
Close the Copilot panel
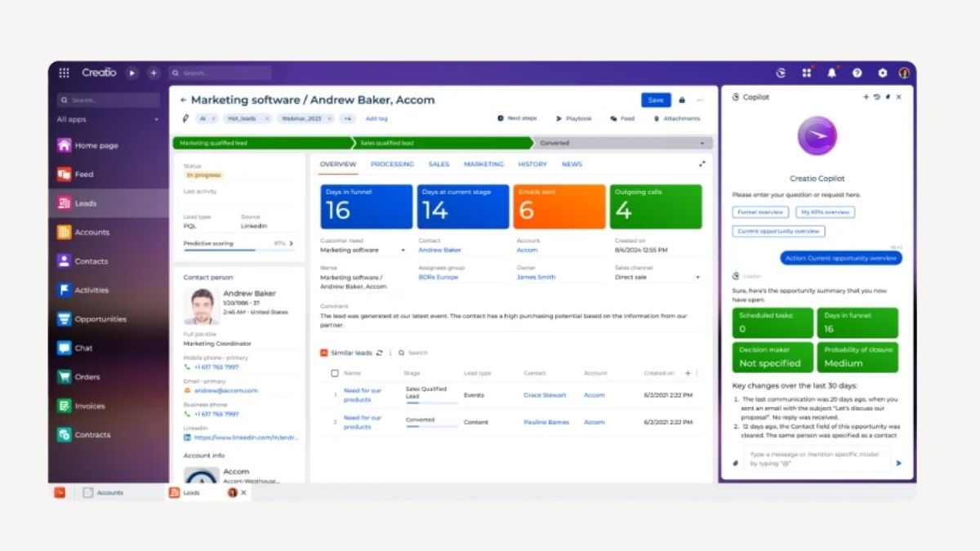point(898,97)
